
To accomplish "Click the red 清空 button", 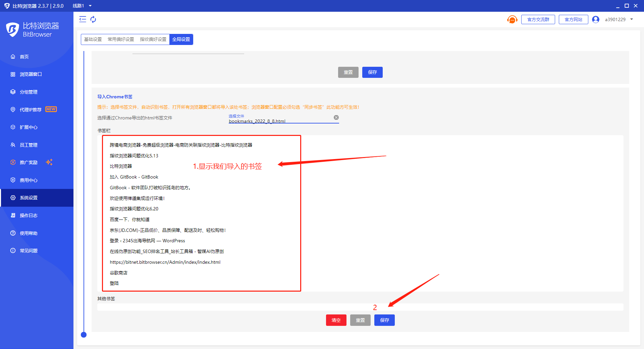I will click(336, 320).
